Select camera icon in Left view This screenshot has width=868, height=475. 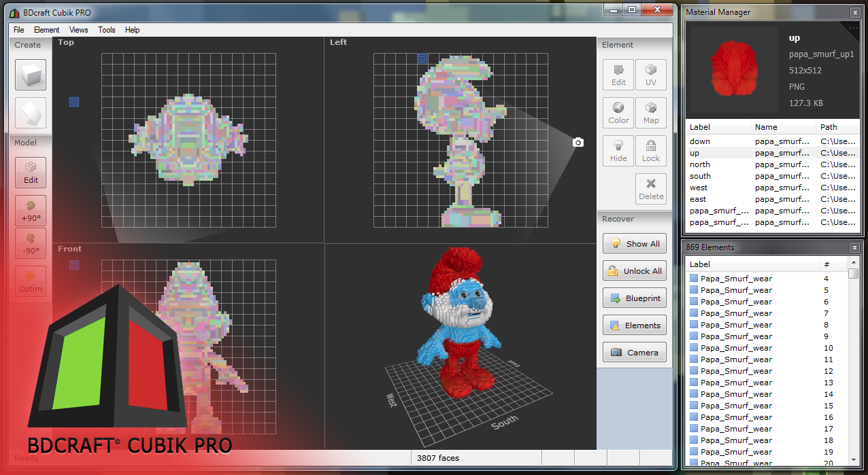(578, 142)
